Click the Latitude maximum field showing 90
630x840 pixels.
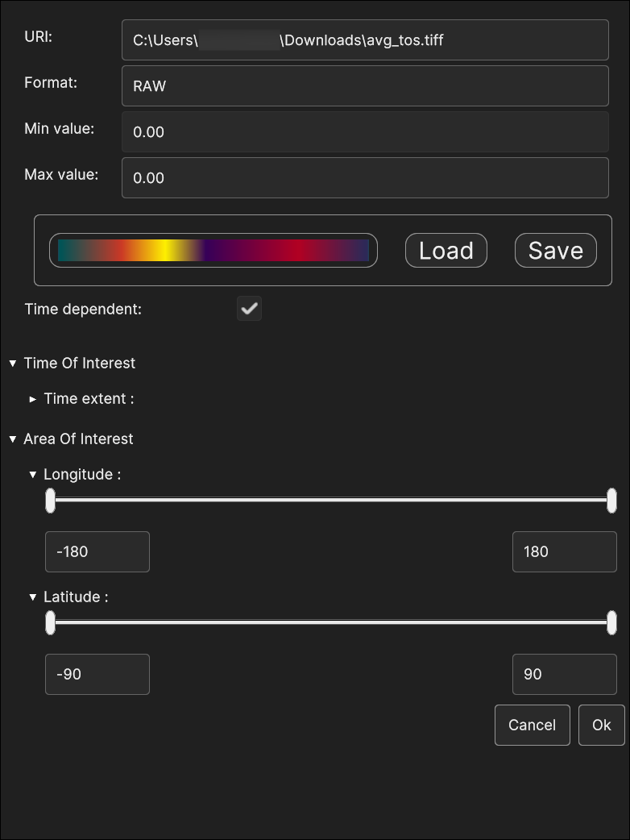coord(564,675)
